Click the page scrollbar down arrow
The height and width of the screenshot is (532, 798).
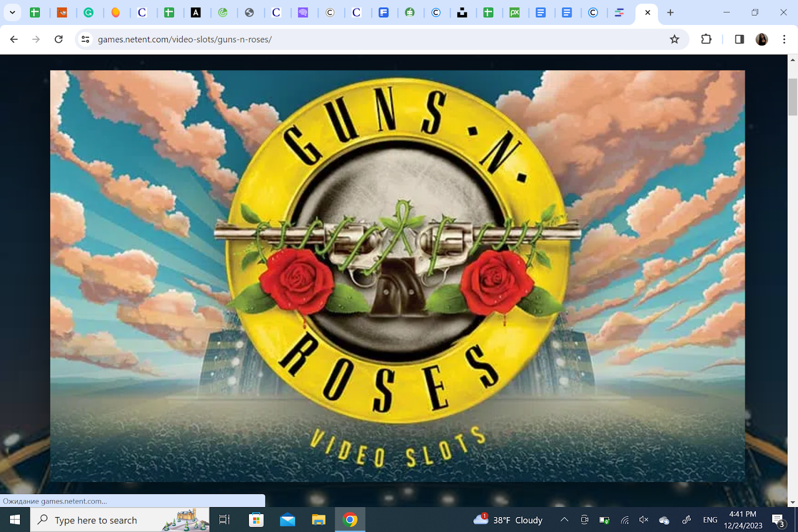click(793, 502)
